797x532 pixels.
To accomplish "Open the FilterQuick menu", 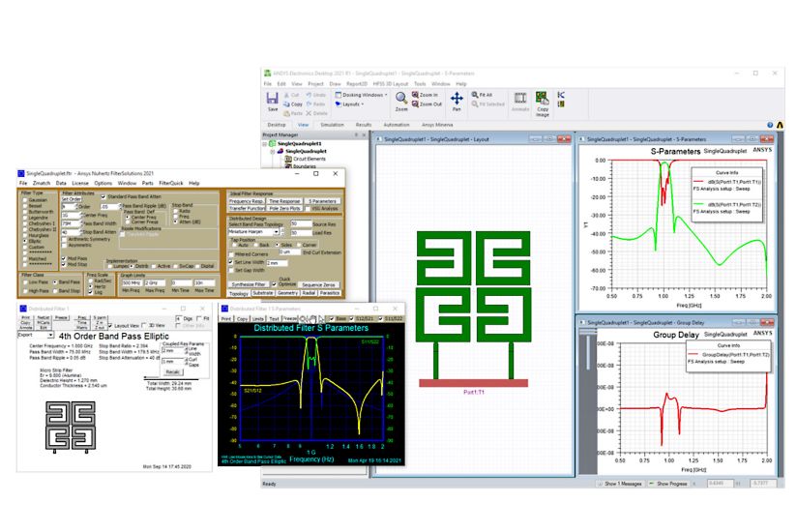I will pos(169,183).
